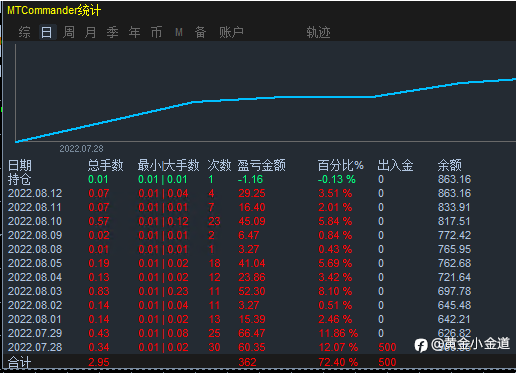Viewport: 516px width, 373px height.
Task: Select the 2022.08.04 date row
Action: [x=35, y=277]
